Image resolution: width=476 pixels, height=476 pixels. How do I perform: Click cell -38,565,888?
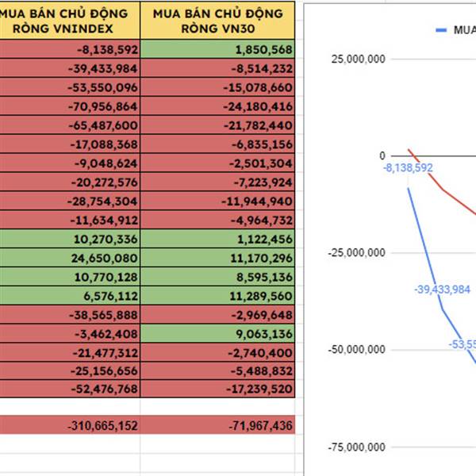coord(70,314)
